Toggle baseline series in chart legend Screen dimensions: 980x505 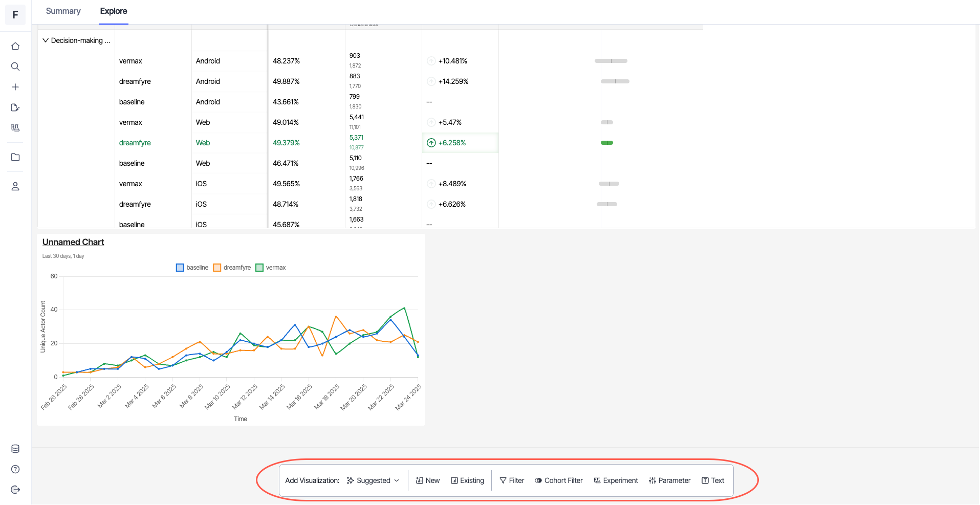coord(192,268)
